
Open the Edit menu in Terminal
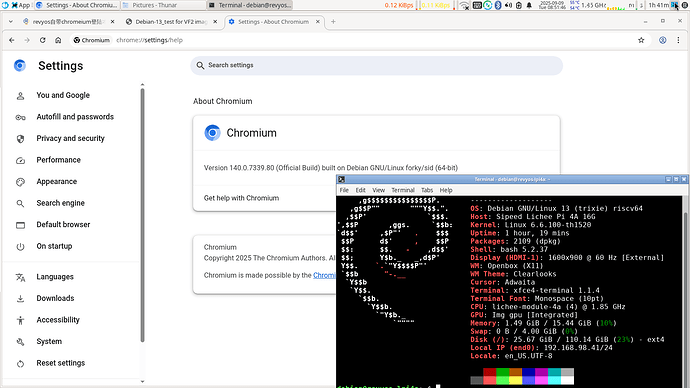coord(360,190)
